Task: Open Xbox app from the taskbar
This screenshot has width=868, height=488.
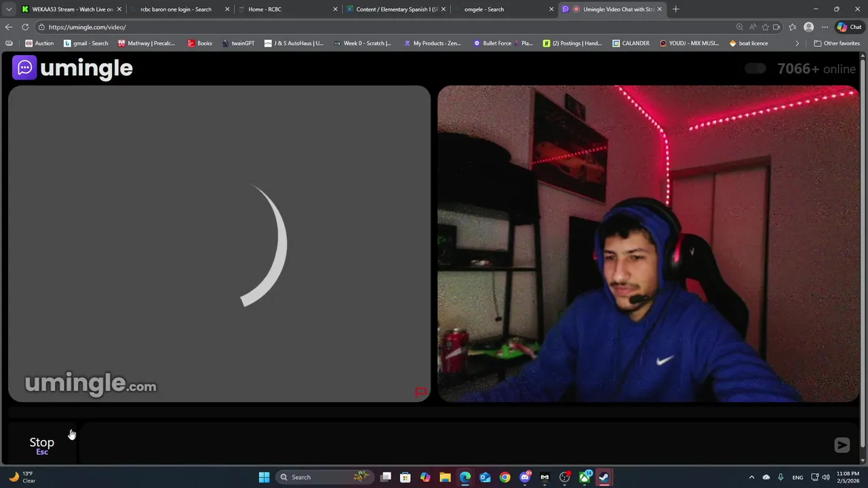Action: tap(584, 477)
